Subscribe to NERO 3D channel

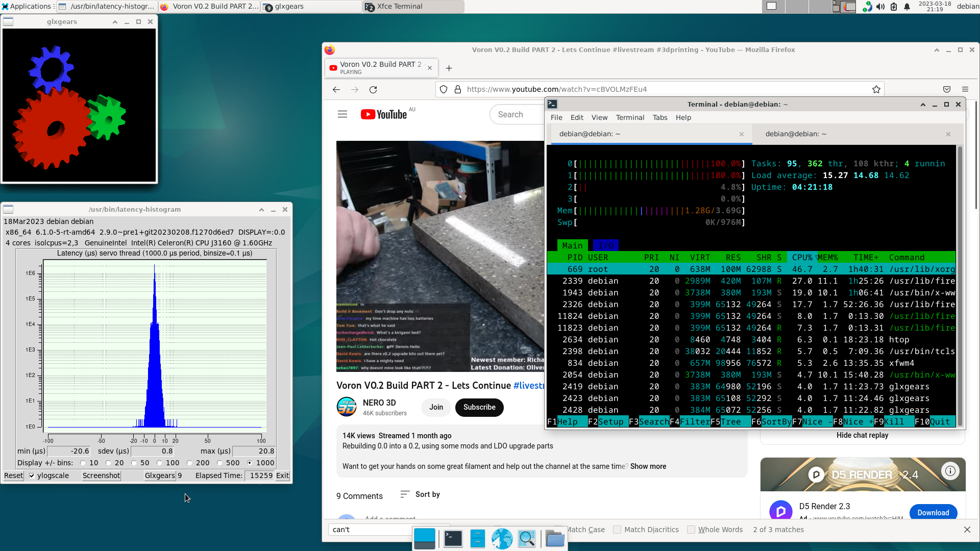click(479, 407)
